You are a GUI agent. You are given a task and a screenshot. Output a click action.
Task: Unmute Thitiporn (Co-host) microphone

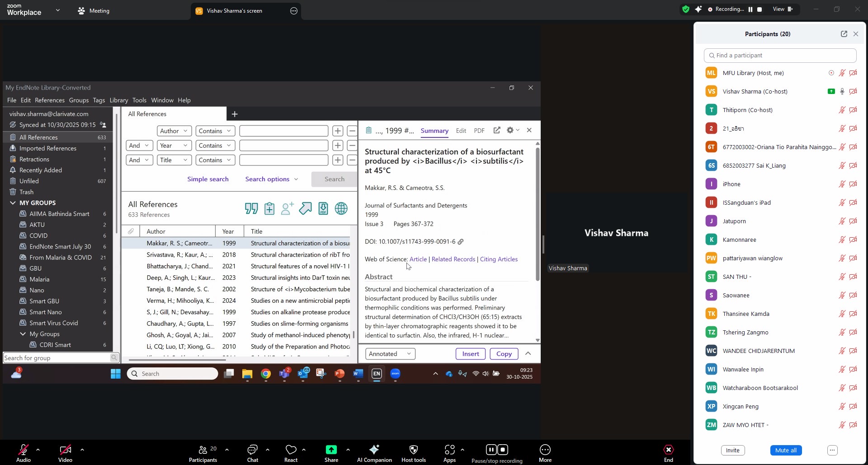pyautogui.click(x=842, y=110)
